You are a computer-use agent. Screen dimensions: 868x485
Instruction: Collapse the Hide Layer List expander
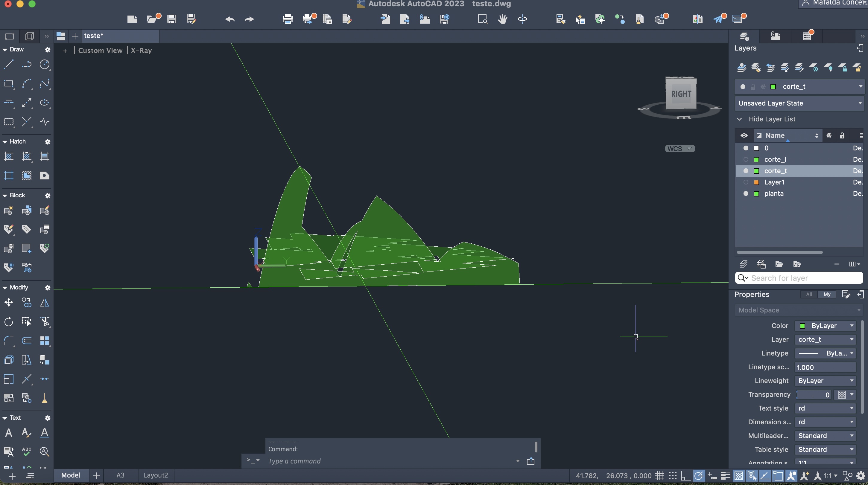740,119
